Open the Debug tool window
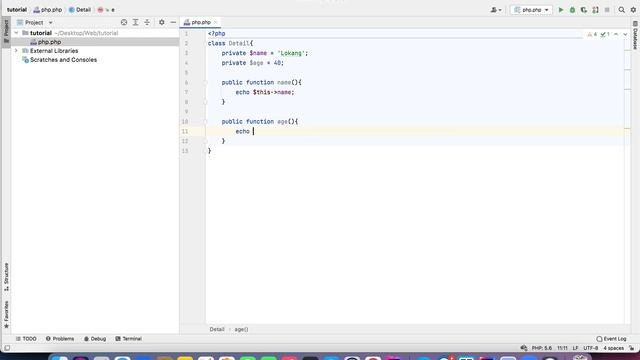Screen dimensions: 640x360 [x=95, y=339]
